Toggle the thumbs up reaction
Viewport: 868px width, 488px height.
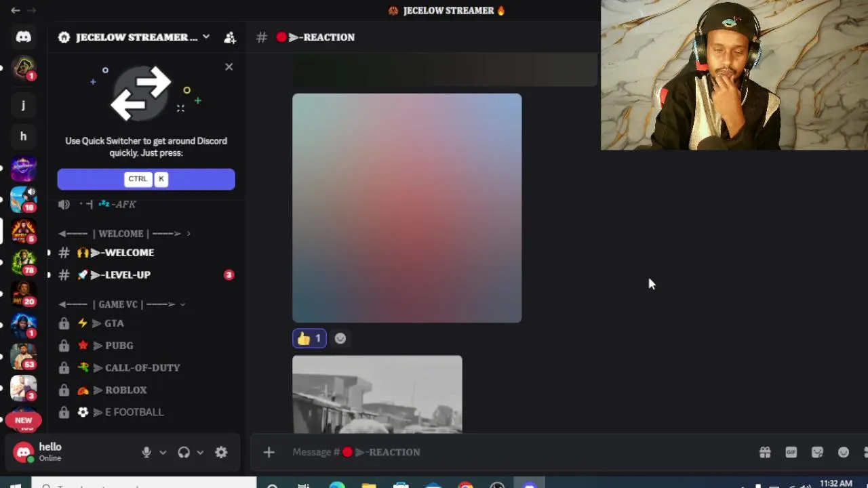(309, 339)
